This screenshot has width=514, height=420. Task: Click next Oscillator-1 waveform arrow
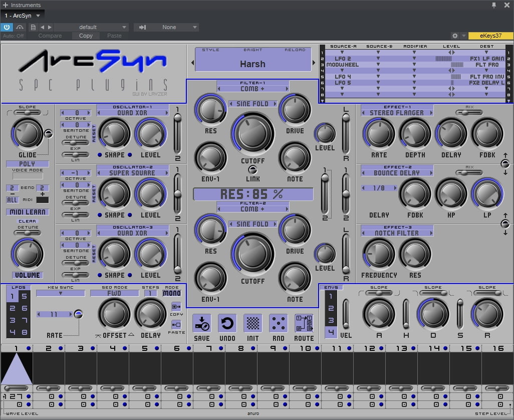pyautogui.click(x=166, y=113)
